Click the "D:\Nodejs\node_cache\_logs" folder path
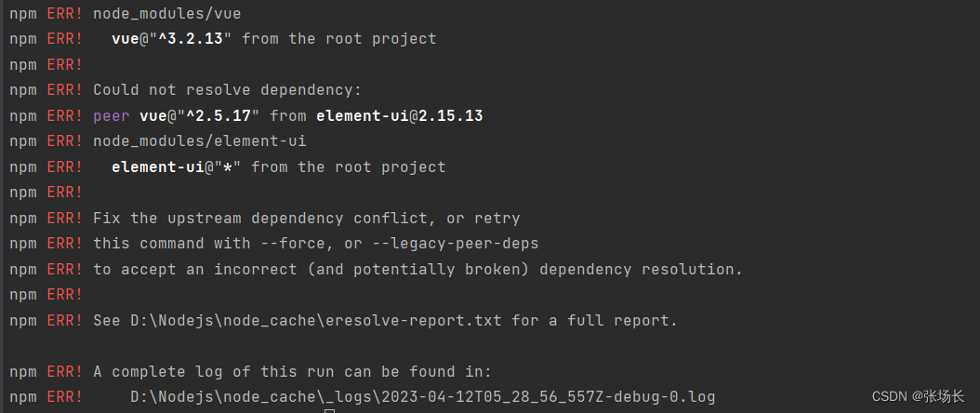The image size is (980, 413). coord(251,397)
